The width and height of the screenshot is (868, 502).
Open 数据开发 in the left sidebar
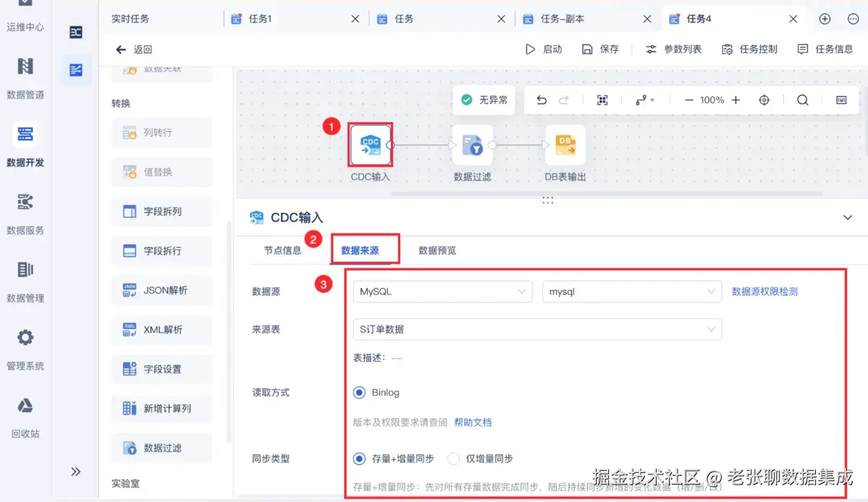point(25,145)
